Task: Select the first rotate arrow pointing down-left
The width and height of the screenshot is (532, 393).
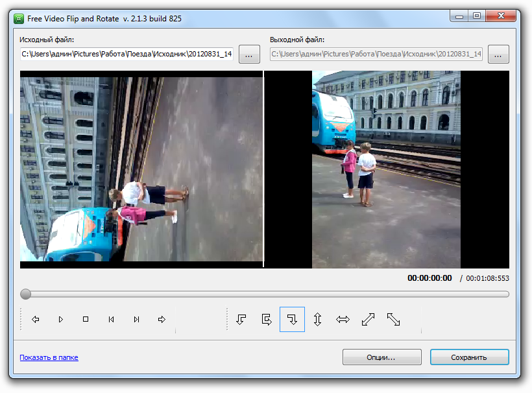Action: pyautogui.click(x=241, y=319)
